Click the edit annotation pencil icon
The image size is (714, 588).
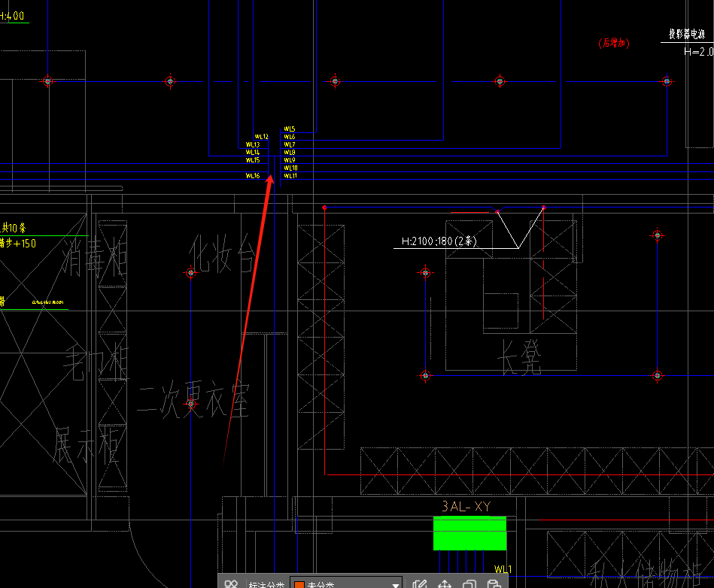(419, 584)
